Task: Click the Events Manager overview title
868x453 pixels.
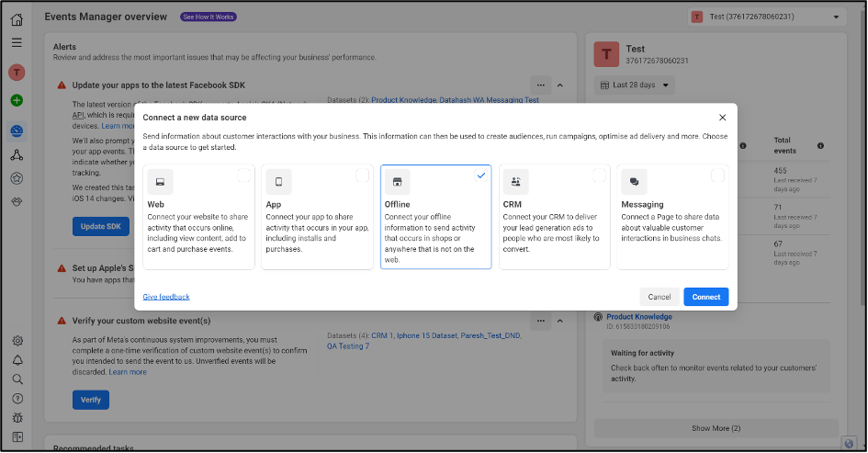Action: [106, 17]
